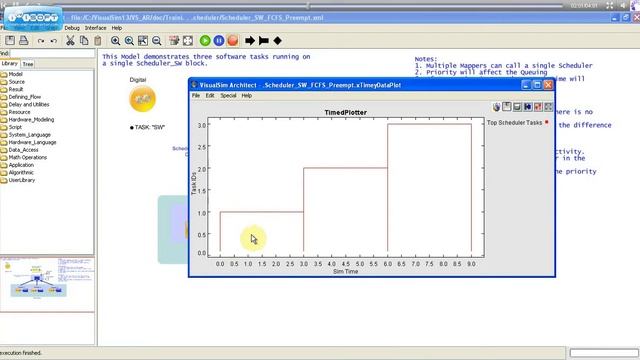640x360 pixels.
Task: Click the TimedPlotter plot title
Action: click(x=346, y=112)
